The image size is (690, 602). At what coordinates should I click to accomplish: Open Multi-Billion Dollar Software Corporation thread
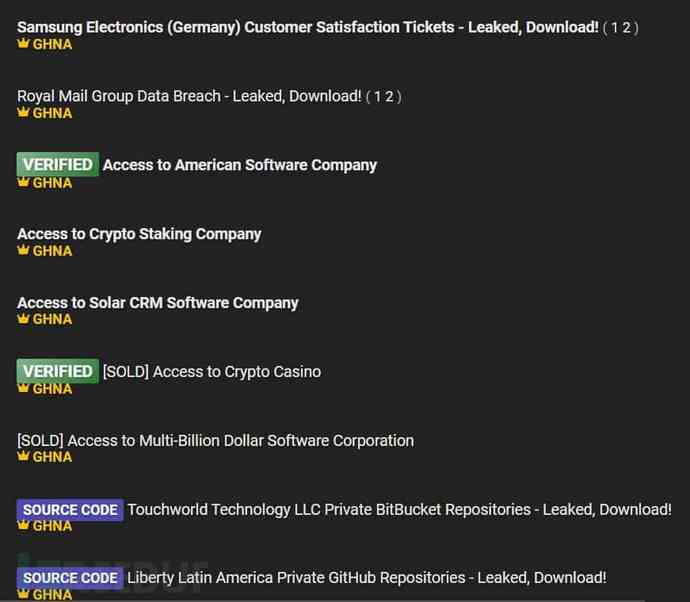(x=215, y=441)
